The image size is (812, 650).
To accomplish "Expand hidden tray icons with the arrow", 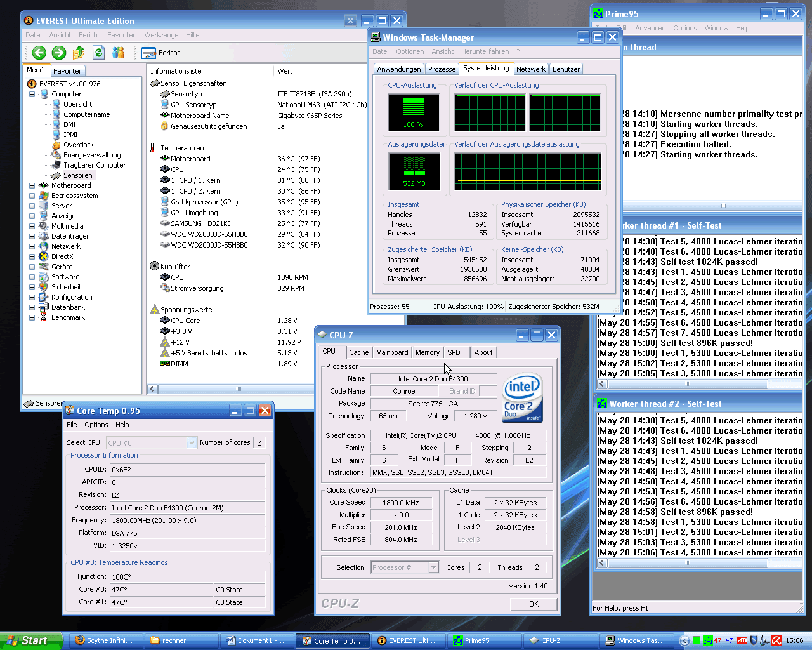I will [684, 640].
